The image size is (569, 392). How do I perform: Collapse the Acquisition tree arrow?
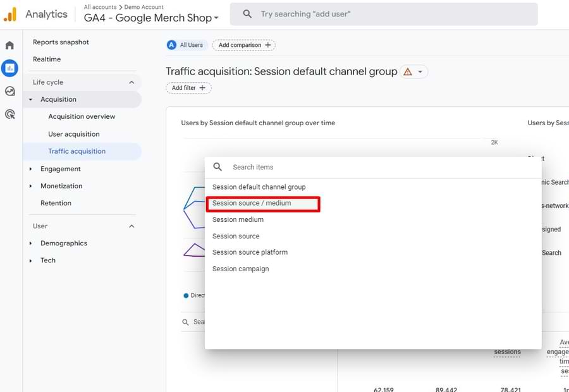pos(31,99)
